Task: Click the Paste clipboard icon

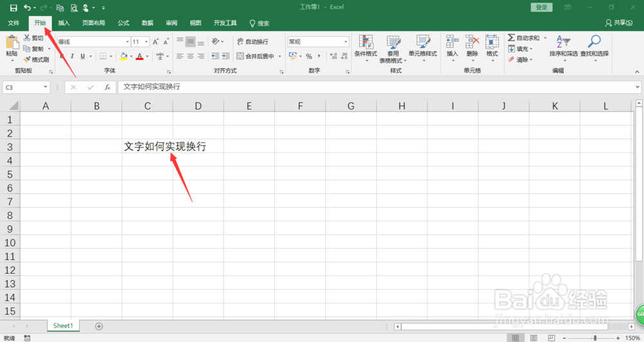Action: tap(12, 43)
